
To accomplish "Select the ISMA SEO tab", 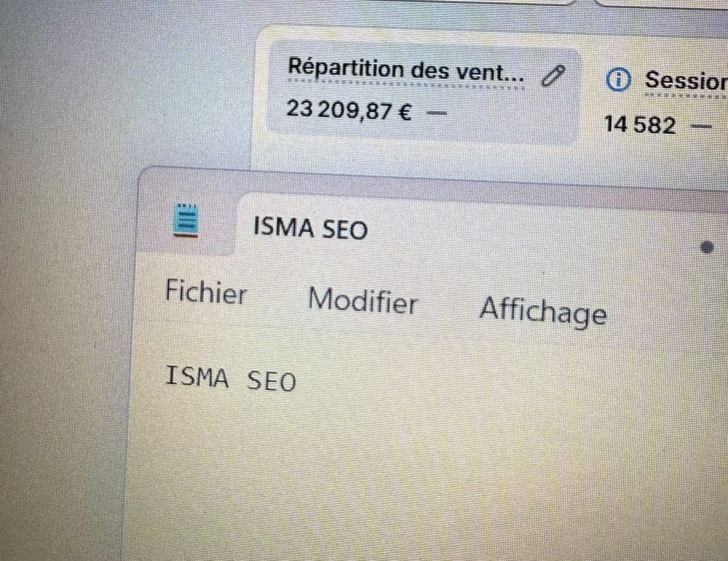I will (x=311, y=228).
